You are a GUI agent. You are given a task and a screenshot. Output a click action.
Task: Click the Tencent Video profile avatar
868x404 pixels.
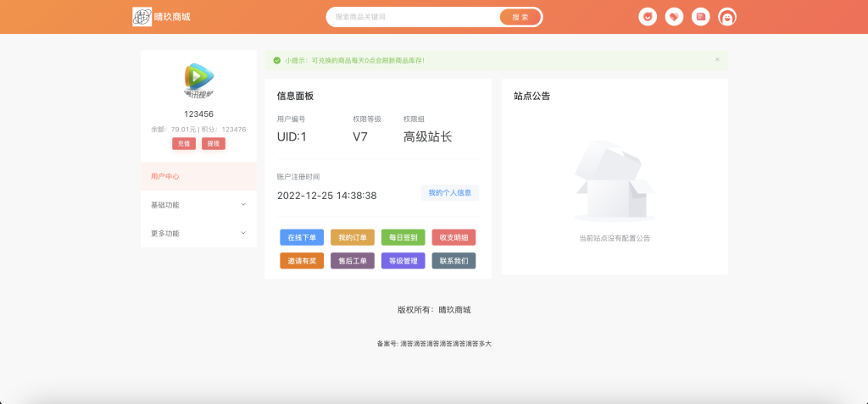[x=198, y=80]
